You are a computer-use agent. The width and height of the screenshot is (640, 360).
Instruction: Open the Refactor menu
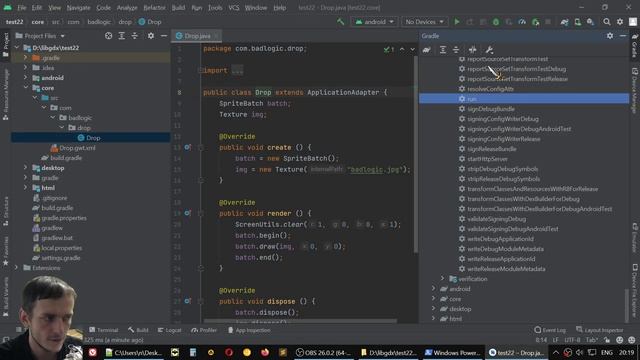pyautogui.click(x=154, y=7)
